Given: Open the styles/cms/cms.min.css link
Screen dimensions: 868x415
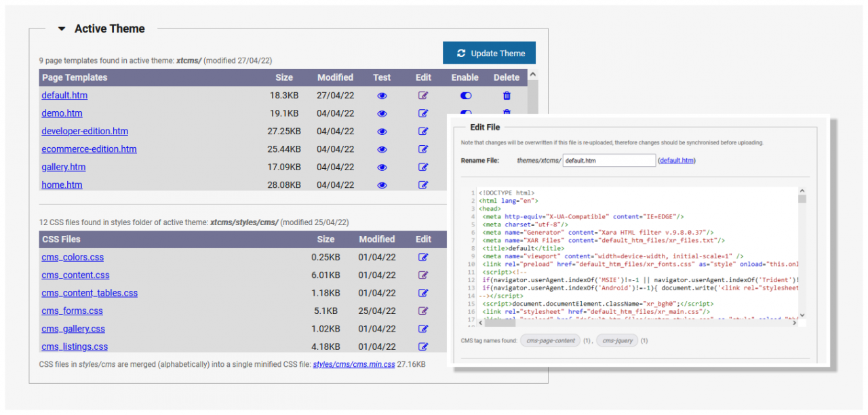Looking at the screenshot, I should pyautogui.click(x=354, y=365).
